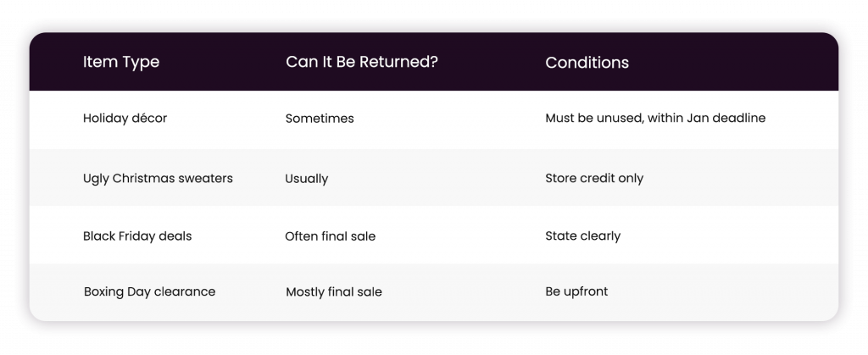Click the Usually return status
The height and width of the screenshot is (355, 868).
307,179
